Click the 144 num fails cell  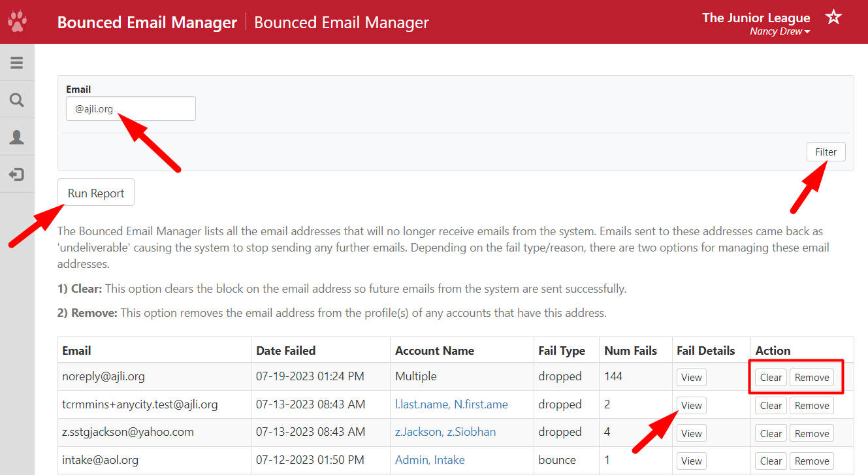(x=635, y=377)
